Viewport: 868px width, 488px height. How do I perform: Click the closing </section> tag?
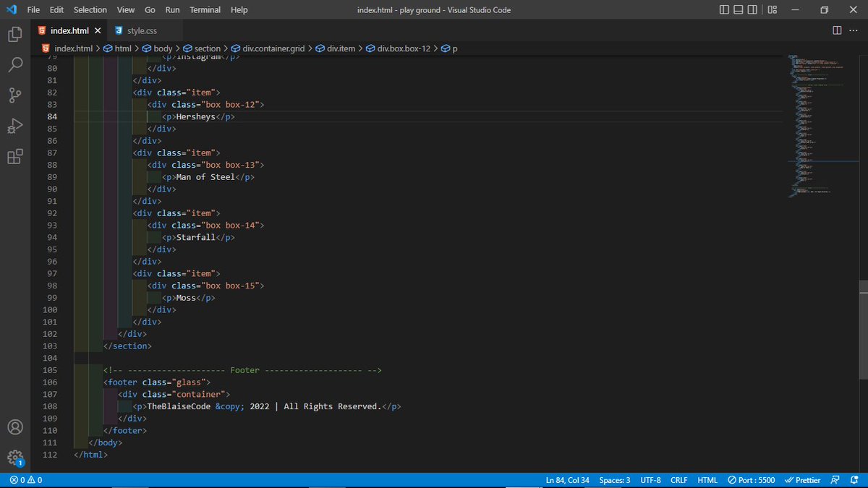[127, 346]
